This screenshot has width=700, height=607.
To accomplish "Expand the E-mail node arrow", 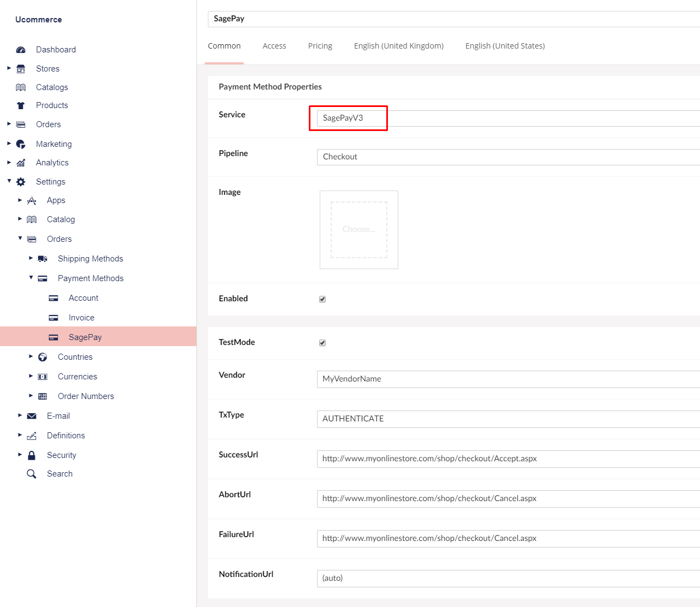I will [x=20, y=415].
